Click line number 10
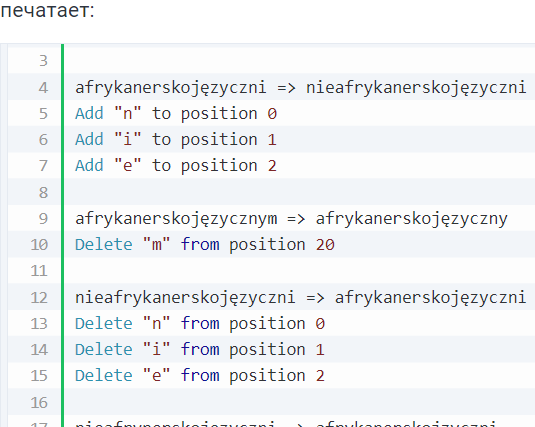Screen dimensions: 535x427 [39, 245]
